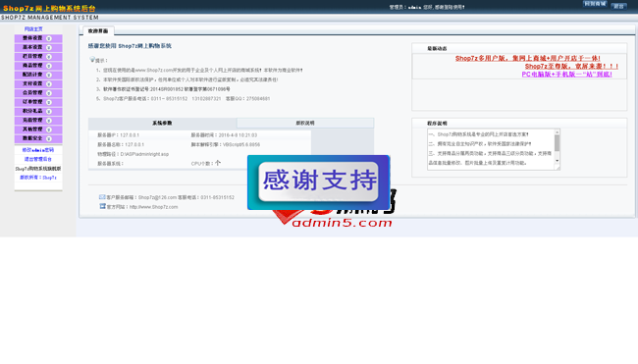The image size is (638, 364).
Task: Click the round arrow icon beside 其他管理
Action: tap(49, 130)
